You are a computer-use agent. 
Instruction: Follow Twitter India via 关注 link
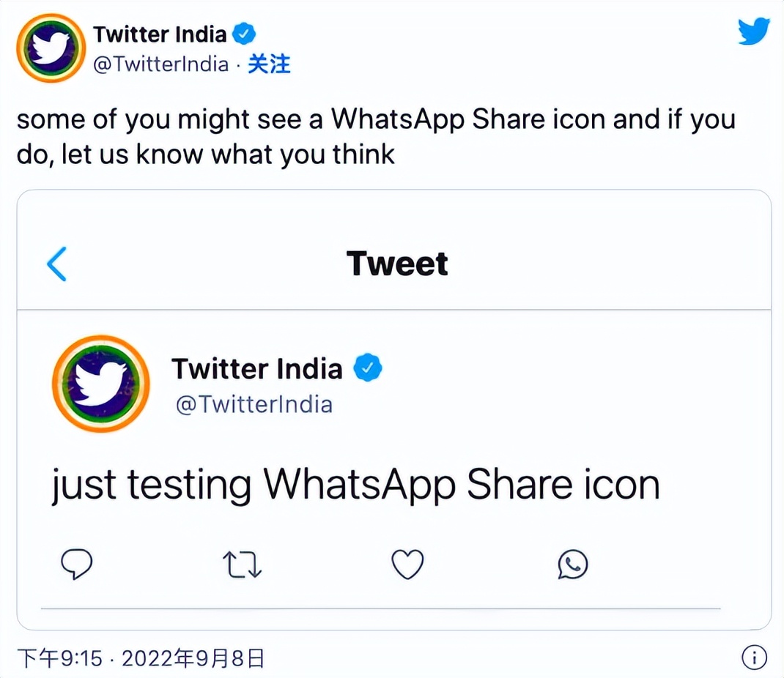(269, 64)
